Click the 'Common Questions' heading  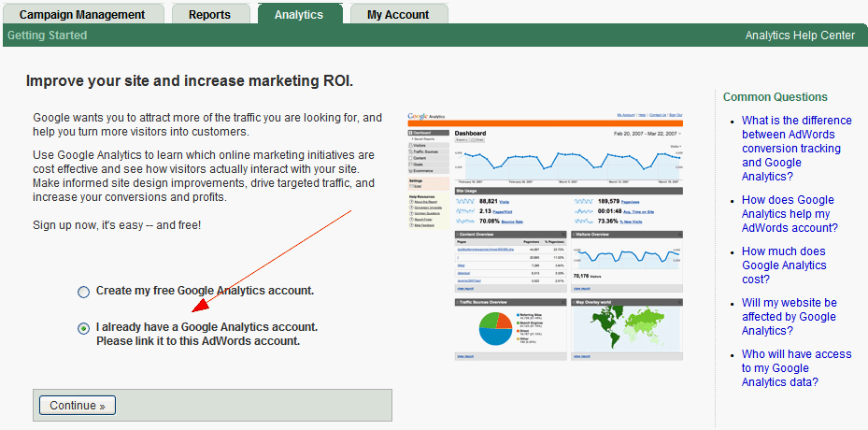coord(776,97)
